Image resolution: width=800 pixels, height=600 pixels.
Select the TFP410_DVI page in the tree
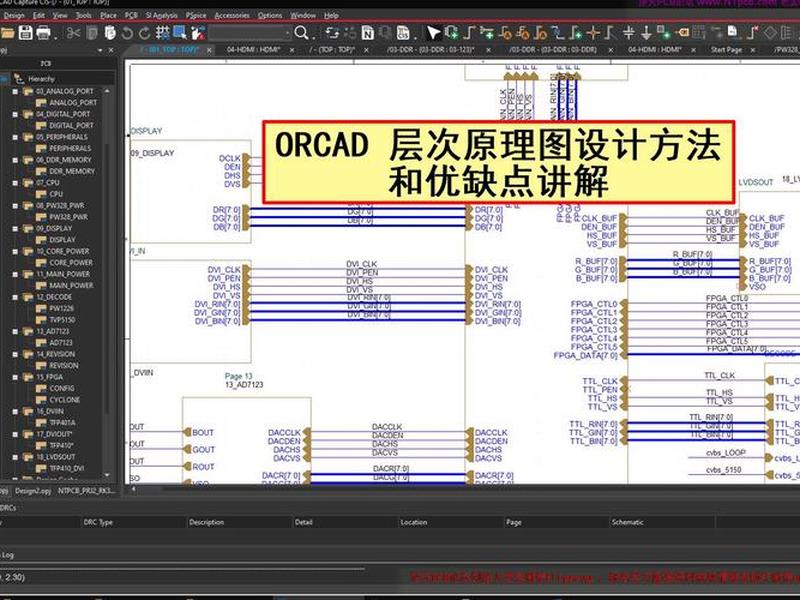67,468
